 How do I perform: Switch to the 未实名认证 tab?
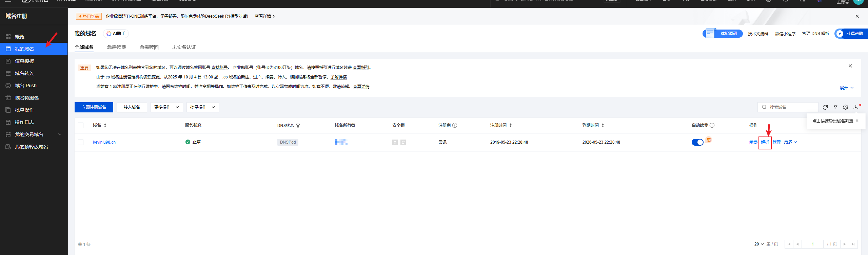pos(184,47)
